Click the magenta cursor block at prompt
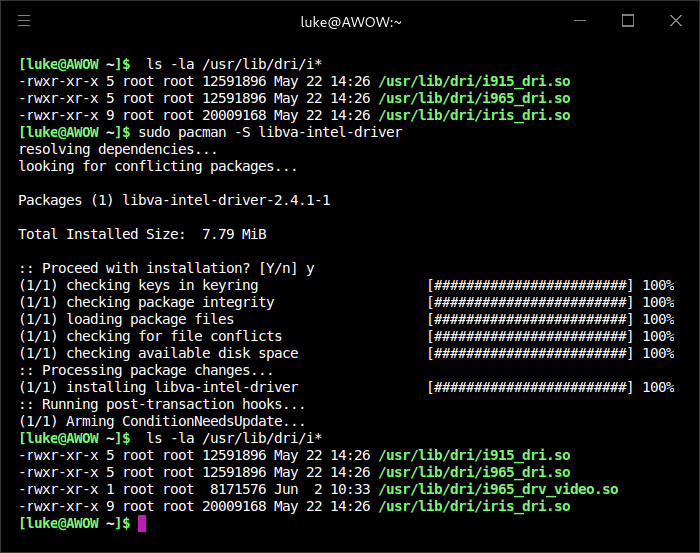Viewport: 700px width, 553px height. 142,524
